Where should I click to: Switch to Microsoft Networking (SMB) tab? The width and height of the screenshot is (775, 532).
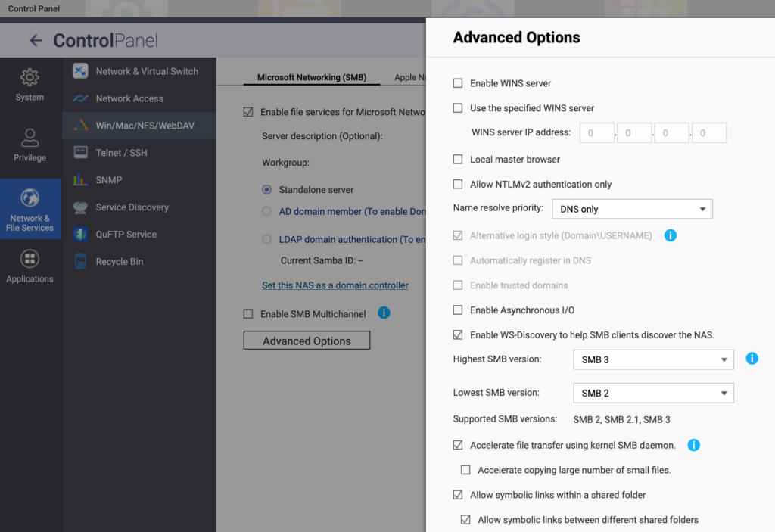(x=311, y=77)
